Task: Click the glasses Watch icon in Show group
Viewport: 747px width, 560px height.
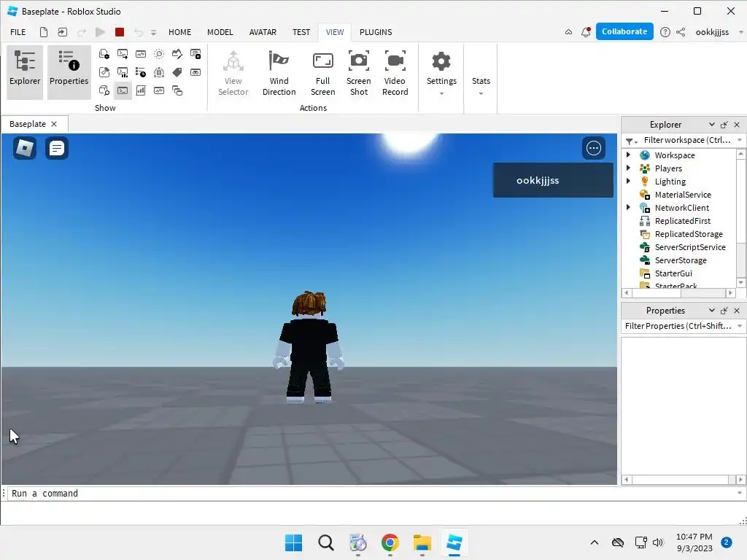Action: (x=196, y=72)
